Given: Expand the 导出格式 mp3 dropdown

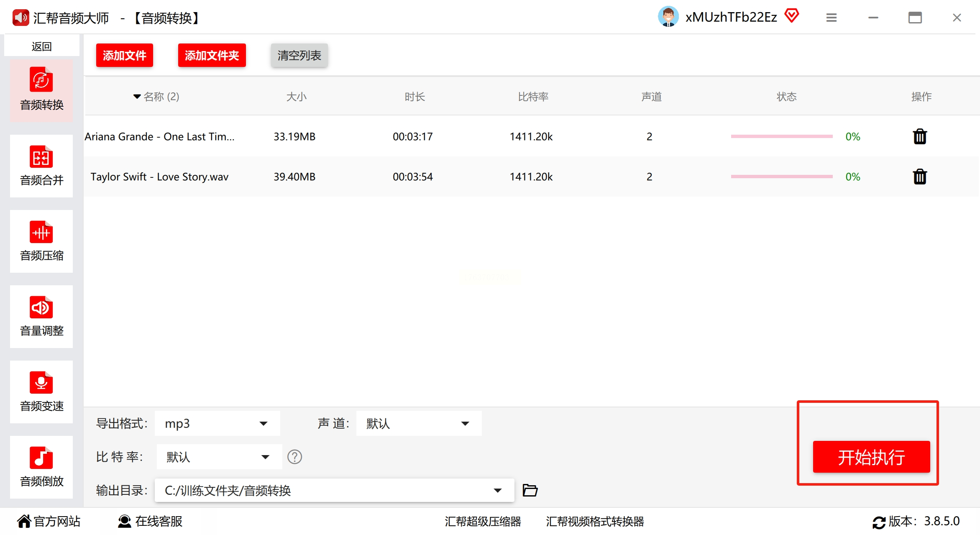Looking at the screenshot, I should pos(263,423).
